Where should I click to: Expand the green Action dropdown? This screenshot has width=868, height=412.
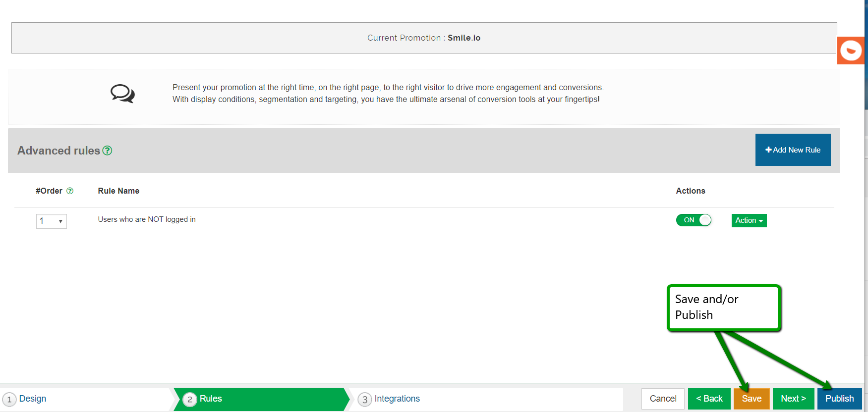coord(749,220)
